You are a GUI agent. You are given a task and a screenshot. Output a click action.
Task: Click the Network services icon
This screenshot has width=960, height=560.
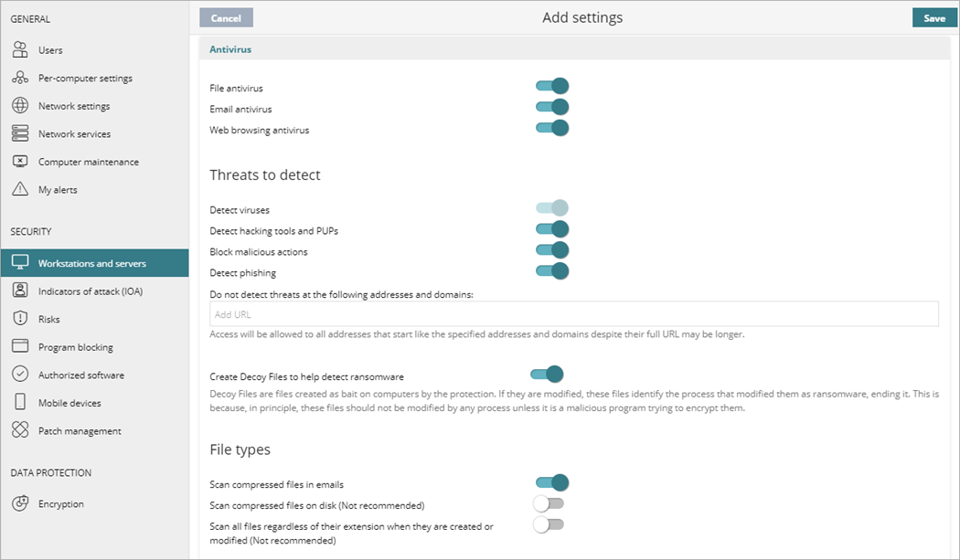click(20, 134)
